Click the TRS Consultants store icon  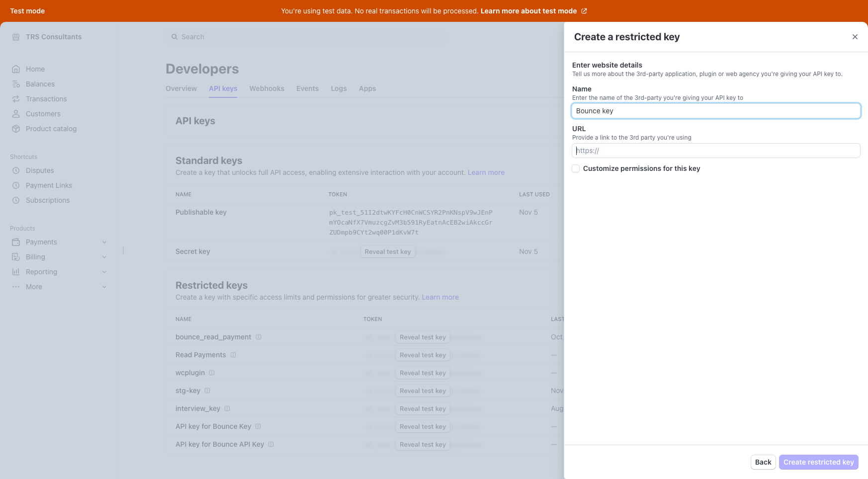click(x=16, y=37)
